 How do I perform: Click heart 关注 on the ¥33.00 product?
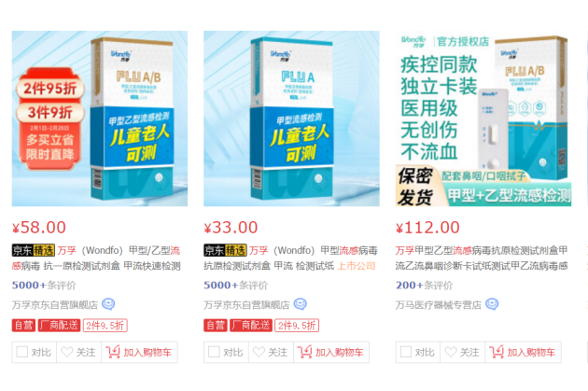271,352
